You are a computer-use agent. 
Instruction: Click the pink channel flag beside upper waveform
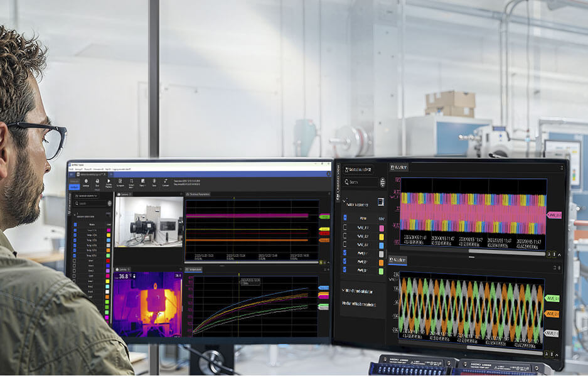coord(554,215)
